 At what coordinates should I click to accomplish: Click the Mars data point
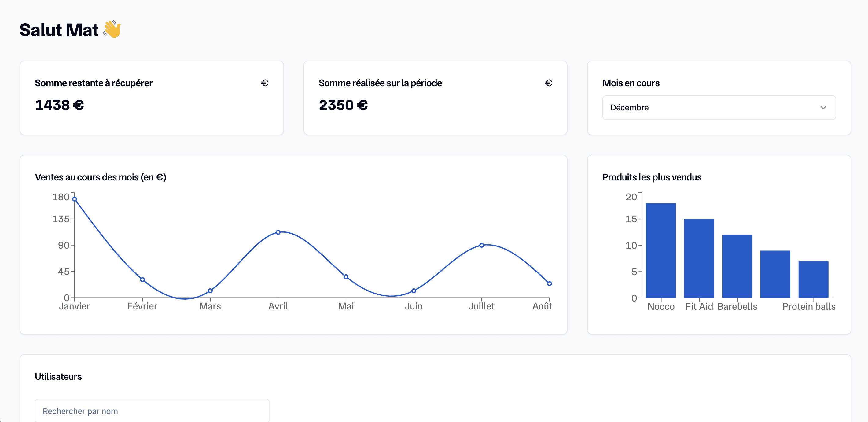[x=210, y=291]
